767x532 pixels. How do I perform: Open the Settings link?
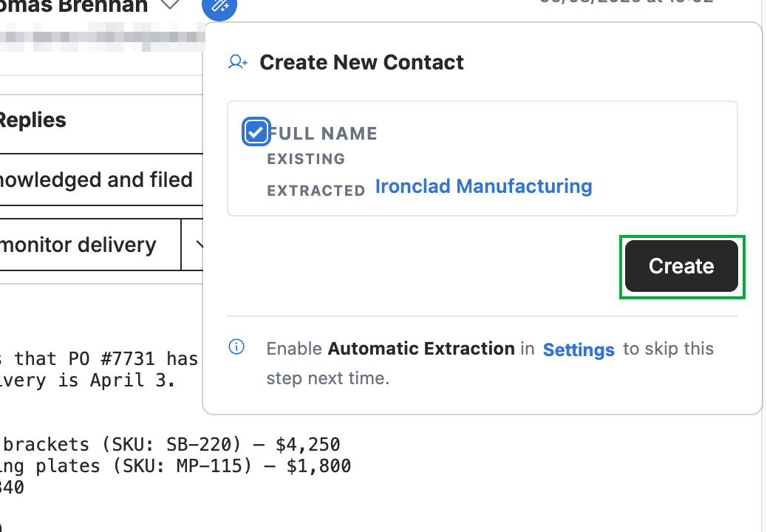pyautogui.click(x=579, y=349)
